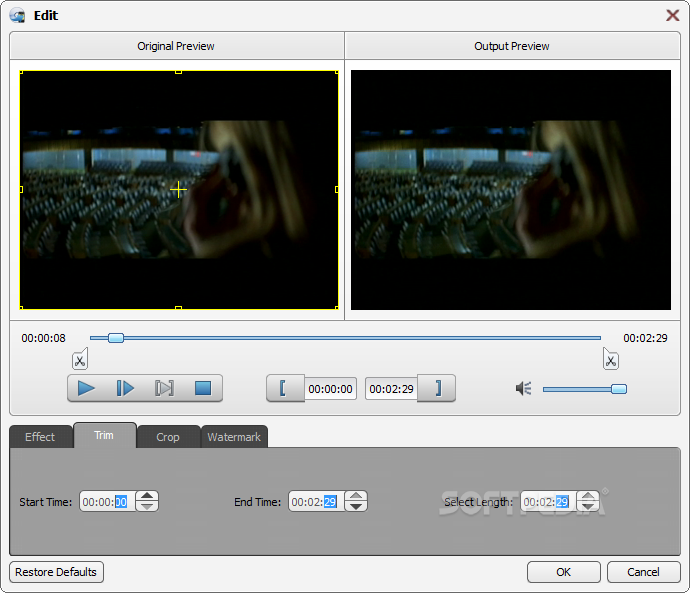Click the Output Preview header
690x593 pixels.
(x=512, y=46)
